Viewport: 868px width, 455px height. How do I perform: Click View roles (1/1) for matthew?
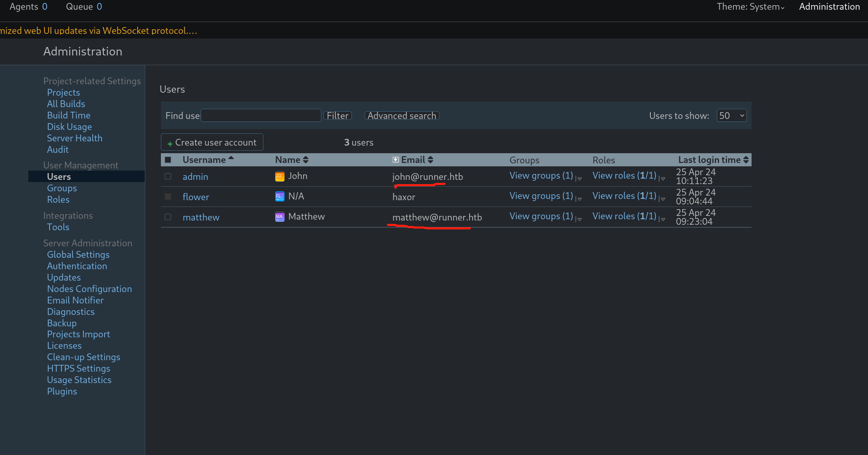pos(624,216)
